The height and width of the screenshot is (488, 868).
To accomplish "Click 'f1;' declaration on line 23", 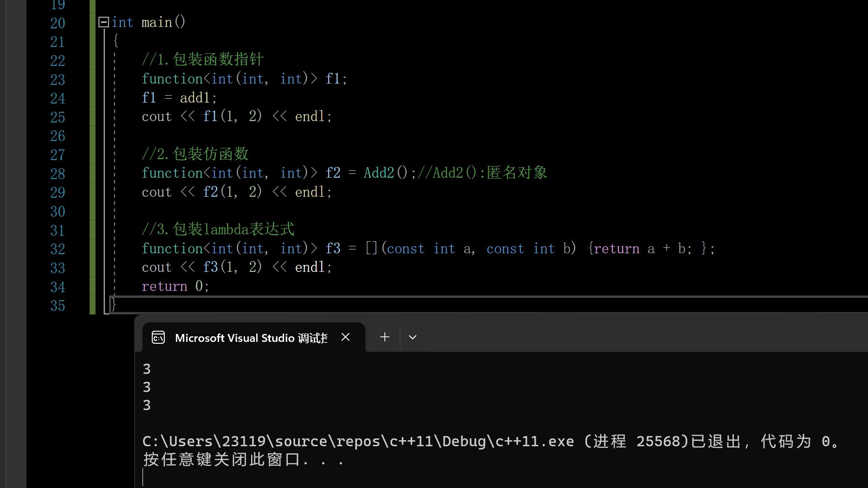I will [x=336, y=79].
